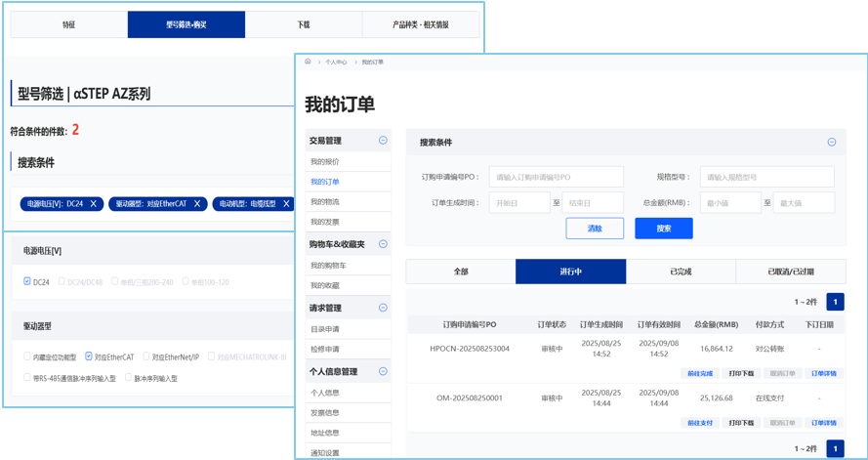
Task: Collapse the 购物车&收藏夹 sidebar section
Action: tap(383, 244)
